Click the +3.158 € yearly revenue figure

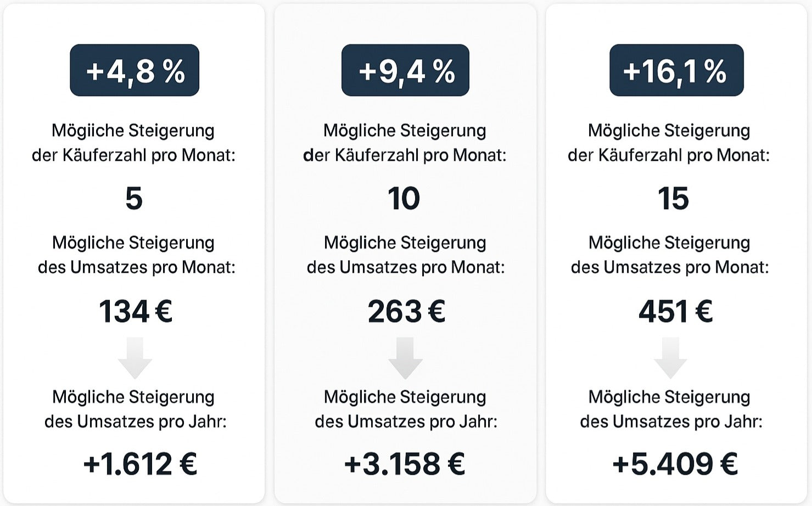click(x=405, y=464)
